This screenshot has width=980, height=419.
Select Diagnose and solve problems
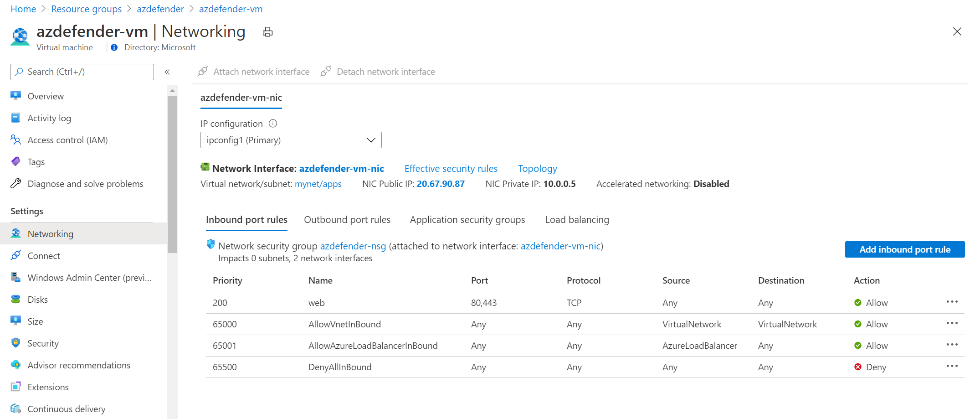85,184
